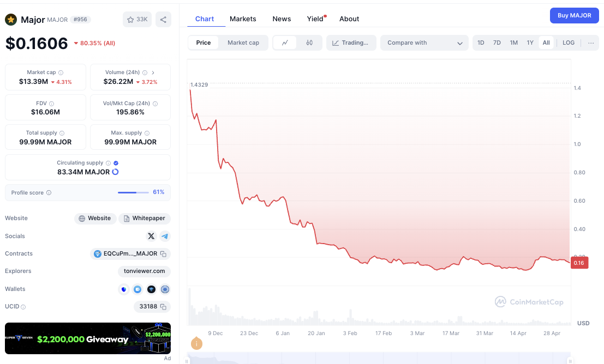Expand Volume (24h) details arrow
This screenshot has height=364, width=604.
coord(153,72)
